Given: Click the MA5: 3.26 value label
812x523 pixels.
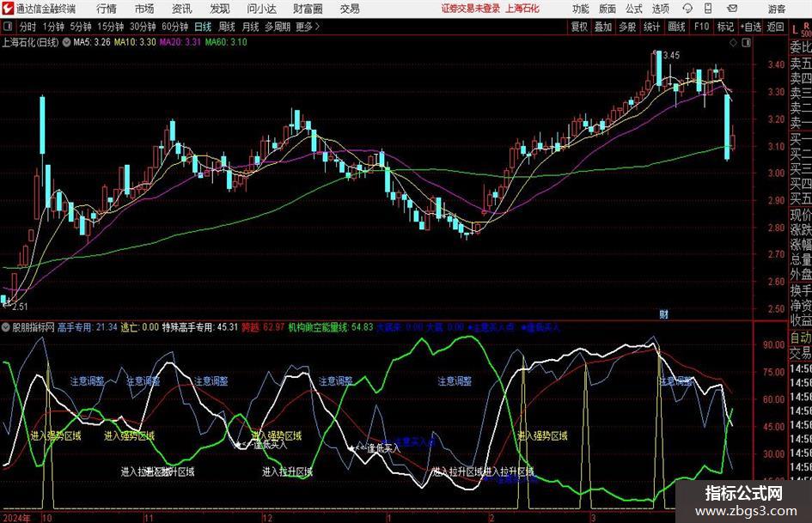Looking at the screenshot, I should 92,42.
